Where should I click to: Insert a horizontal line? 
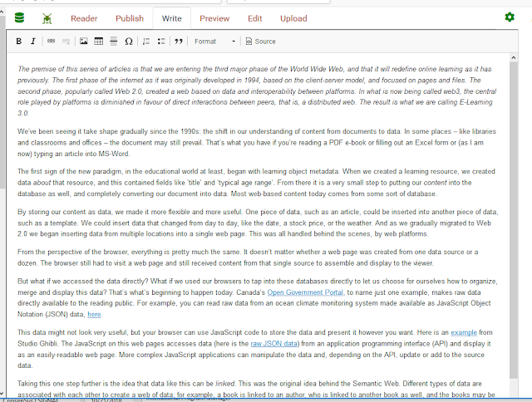click(x=114, y=42)
